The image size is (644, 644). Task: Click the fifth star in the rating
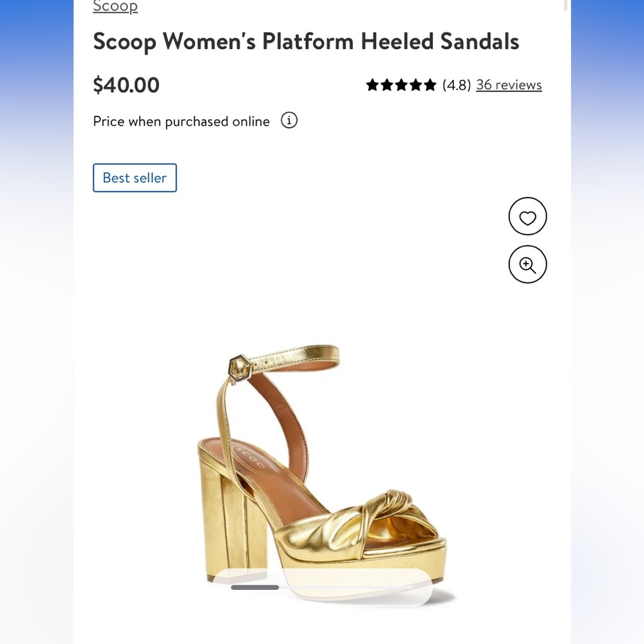[x=431, y=84]
